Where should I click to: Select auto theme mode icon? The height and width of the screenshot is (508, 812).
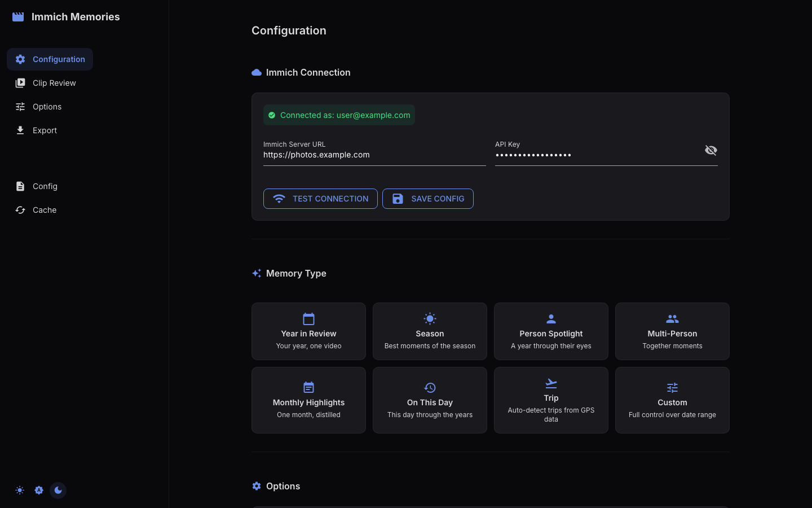(x=39, y=491)
